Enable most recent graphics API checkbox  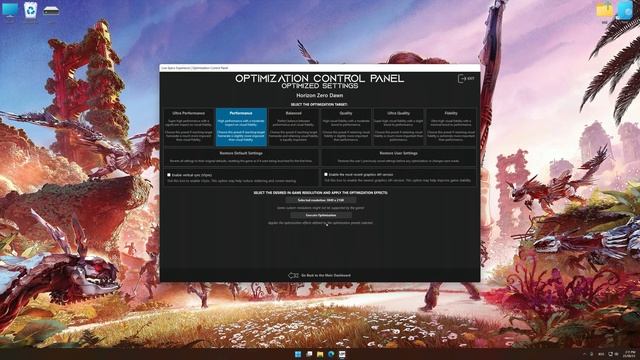point(326,174)
